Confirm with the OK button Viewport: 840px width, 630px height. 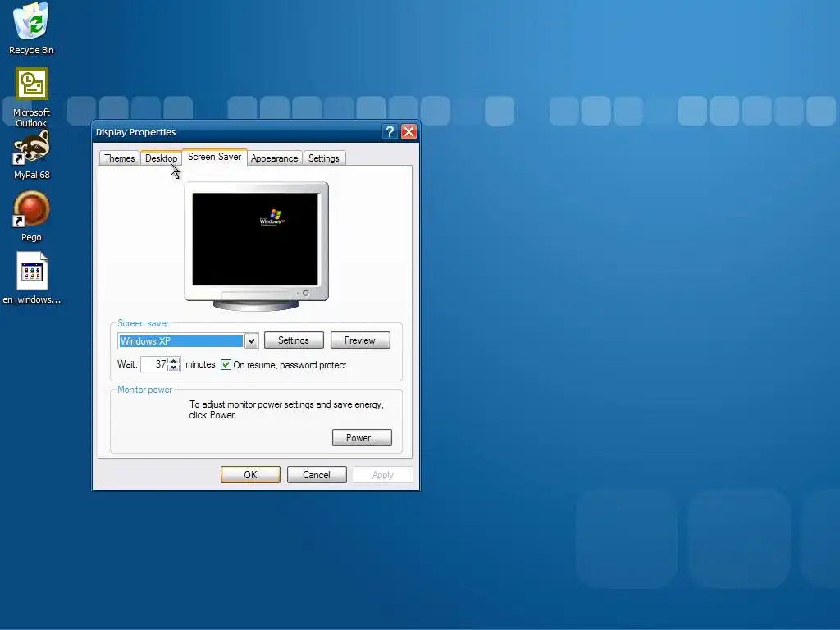click(x=250, y=475)
